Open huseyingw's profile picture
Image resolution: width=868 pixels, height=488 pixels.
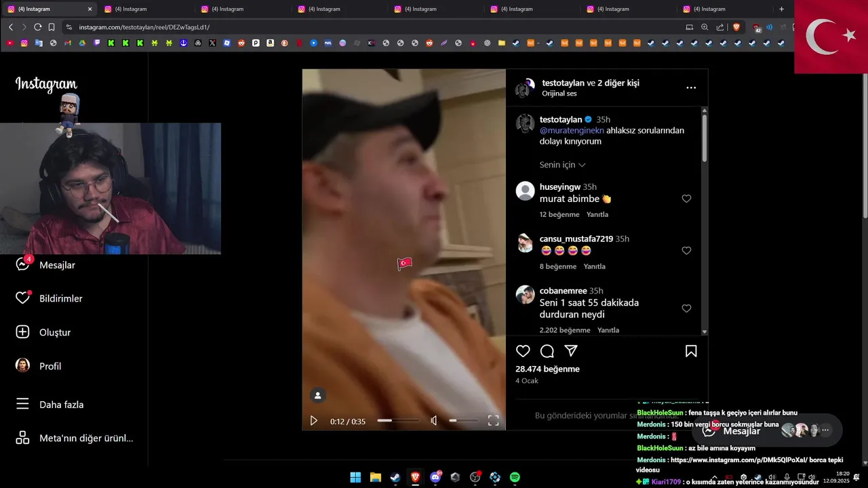(525, 190)
